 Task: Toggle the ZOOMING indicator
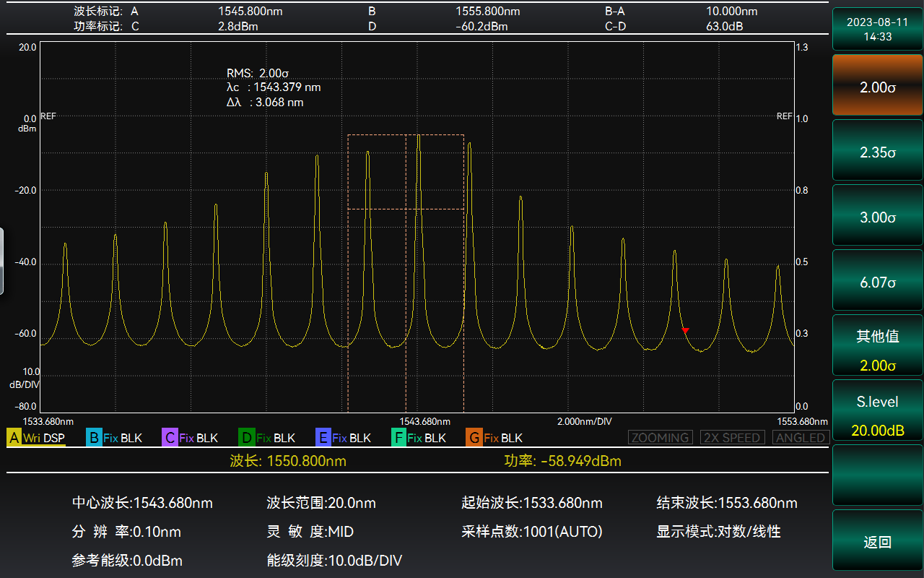pyautogui.click(x=660, y=438)
